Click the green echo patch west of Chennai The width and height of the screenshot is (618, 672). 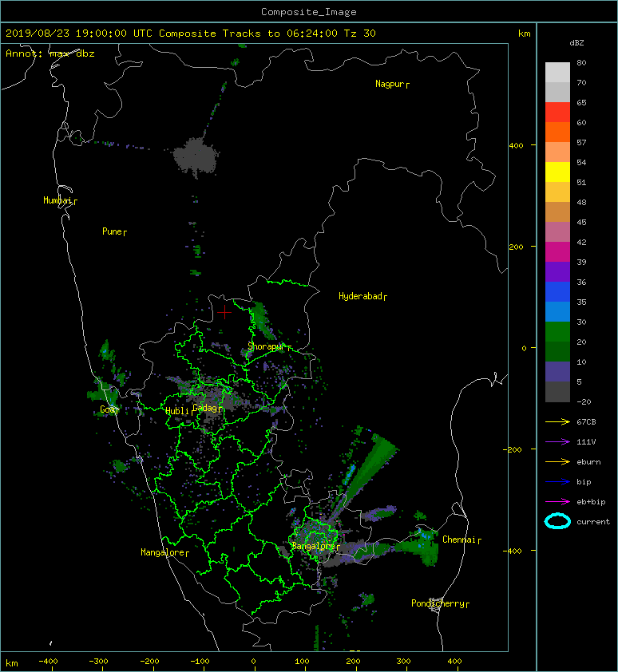pos(418,545)
